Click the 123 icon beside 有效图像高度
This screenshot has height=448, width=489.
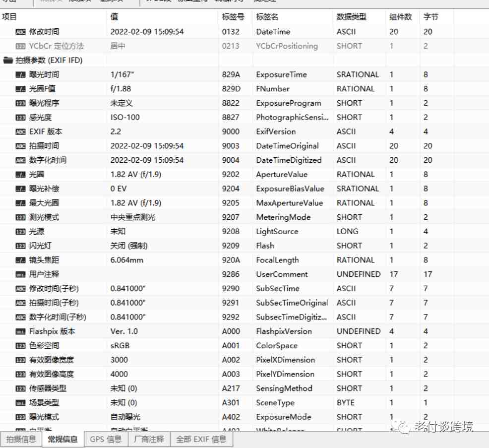point(21,375)
